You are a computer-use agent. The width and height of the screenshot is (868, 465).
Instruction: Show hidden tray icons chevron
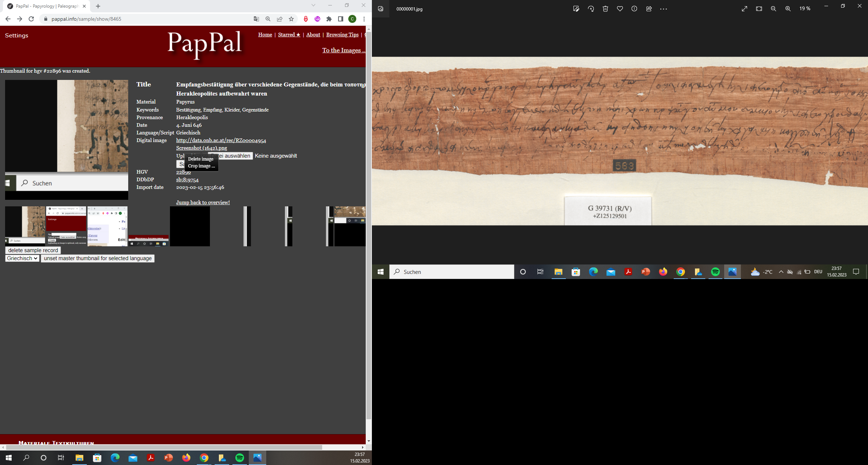click(x=781, y=272)
